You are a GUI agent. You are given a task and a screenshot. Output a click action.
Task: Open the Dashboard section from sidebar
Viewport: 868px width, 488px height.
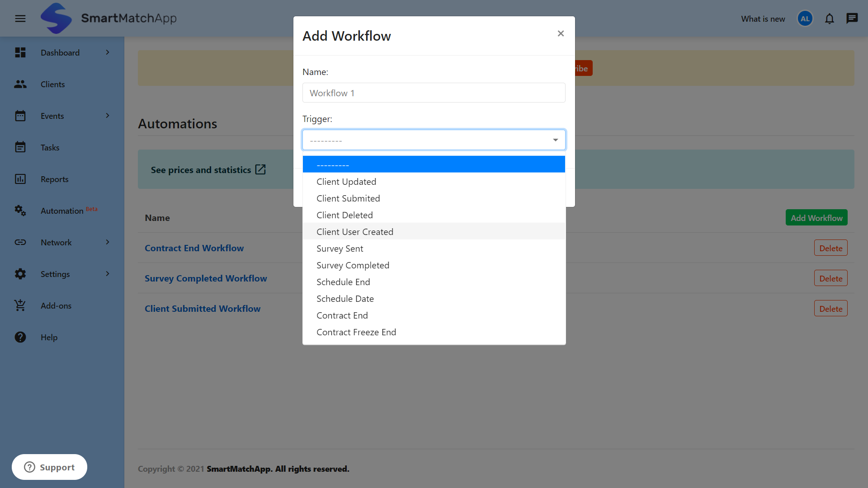[x=20, y=52]
